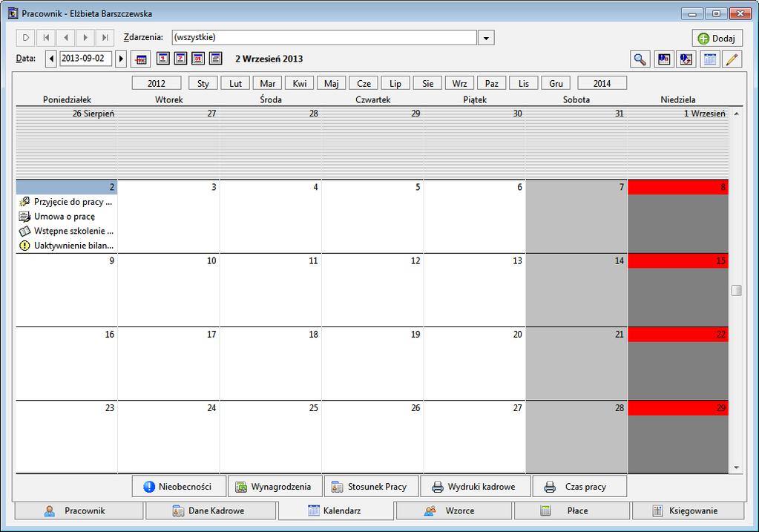Select month Cze
This screenshot has width=759, height=532.
(364, 83)
